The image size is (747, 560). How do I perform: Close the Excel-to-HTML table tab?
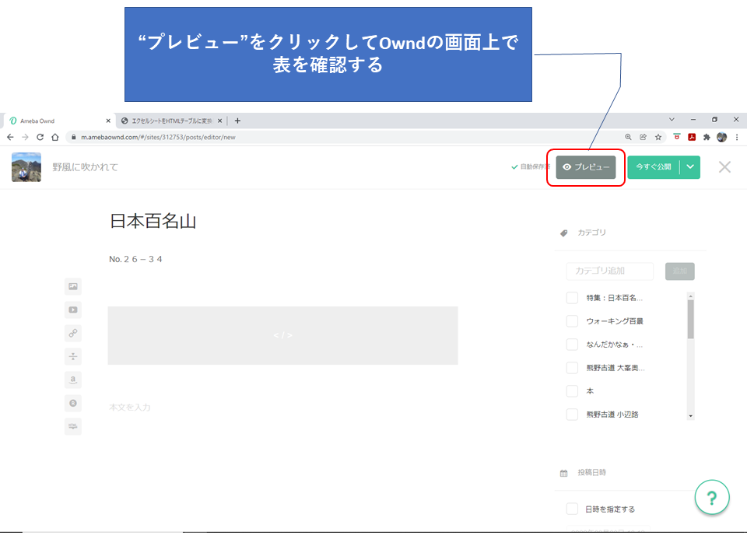click(x=219, y=121)
